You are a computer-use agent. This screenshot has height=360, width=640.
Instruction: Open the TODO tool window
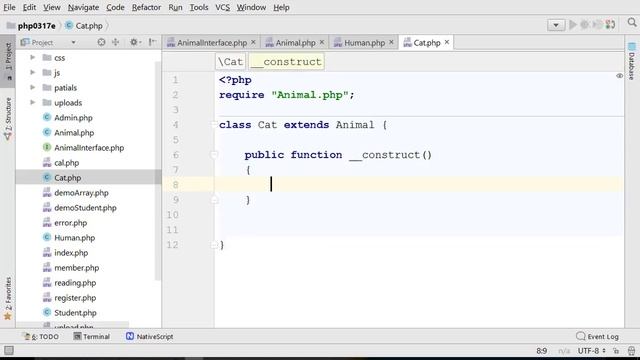[42, 337]
